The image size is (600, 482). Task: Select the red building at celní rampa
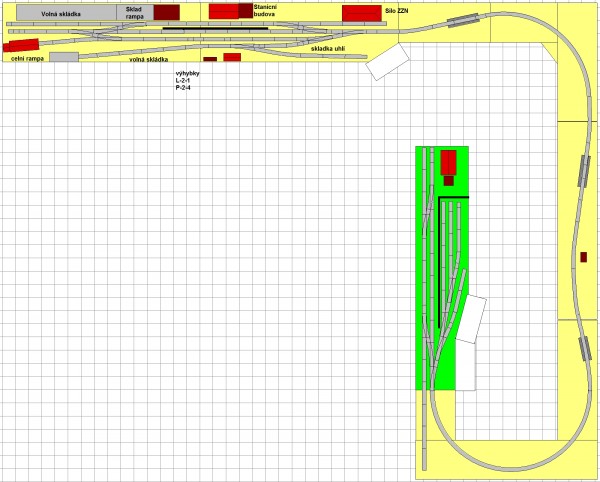(x=21, y=45)
